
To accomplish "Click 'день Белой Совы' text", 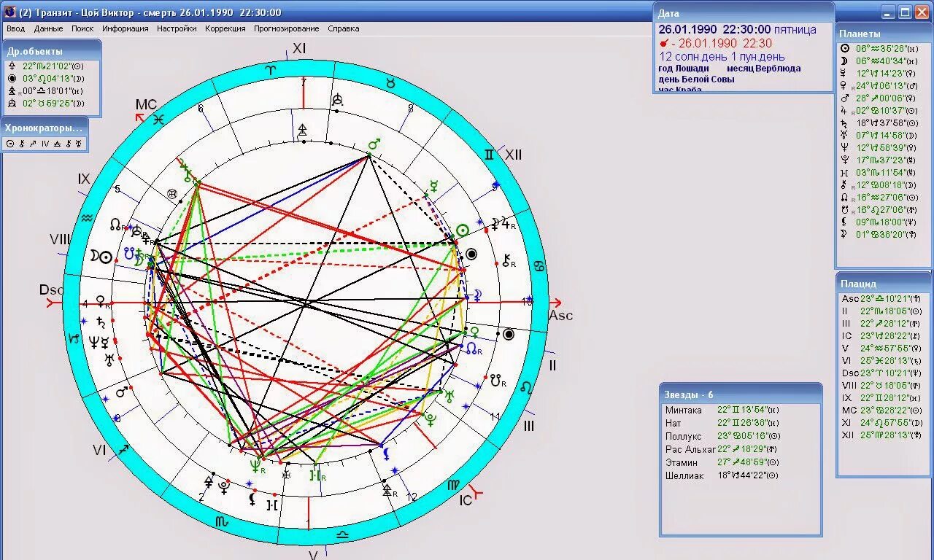I will (x=696, y=79).
